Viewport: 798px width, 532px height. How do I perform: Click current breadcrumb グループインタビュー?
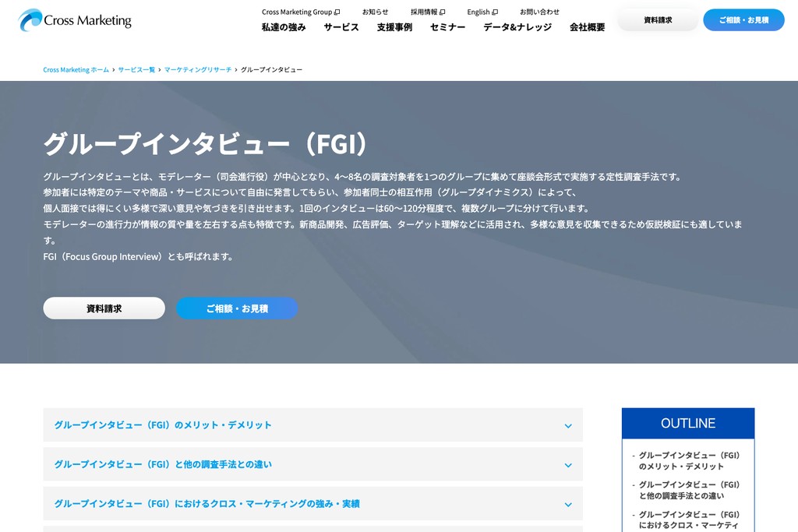click(271, 69)
